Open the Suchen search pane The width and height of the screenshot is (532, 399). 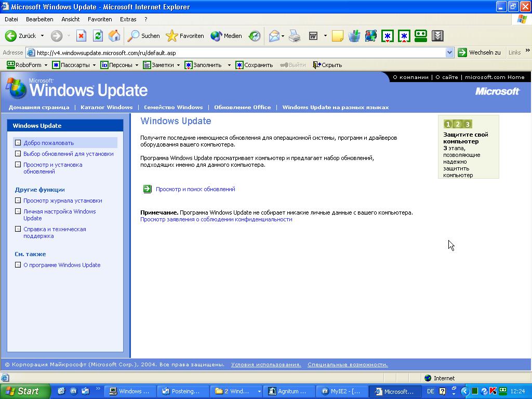pos(143,36)
